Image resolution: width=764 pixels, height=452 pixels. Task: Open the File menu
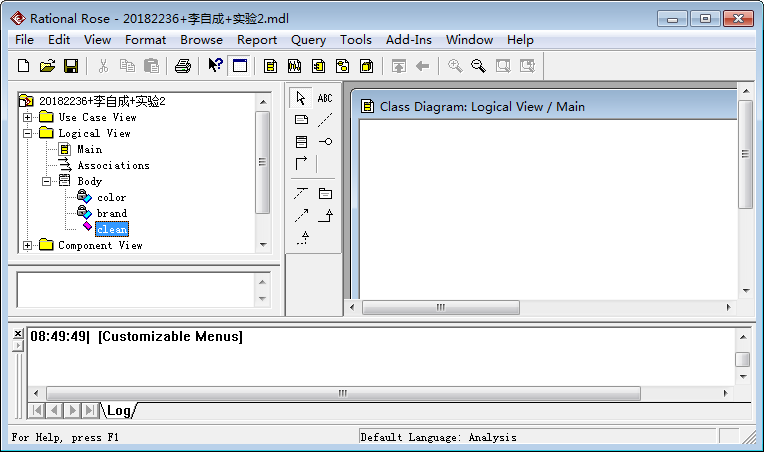(24, 40)
